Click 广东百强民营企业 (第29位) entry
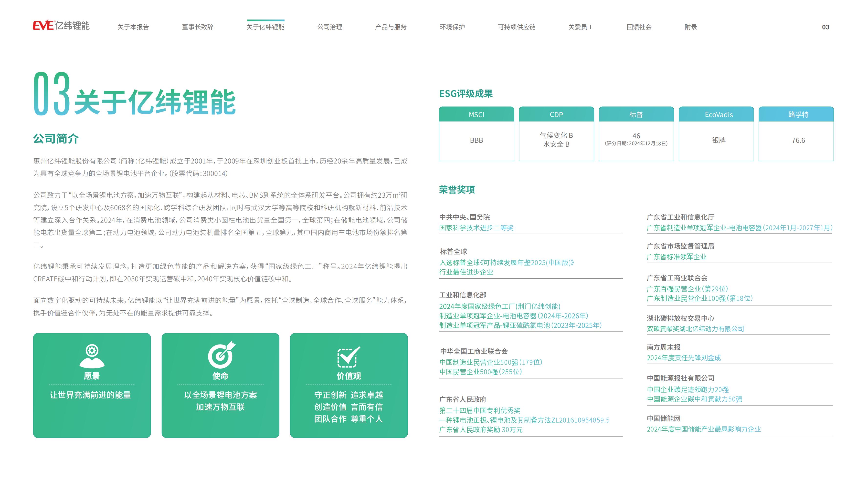868x488 pixels. [x=688, y=289]
